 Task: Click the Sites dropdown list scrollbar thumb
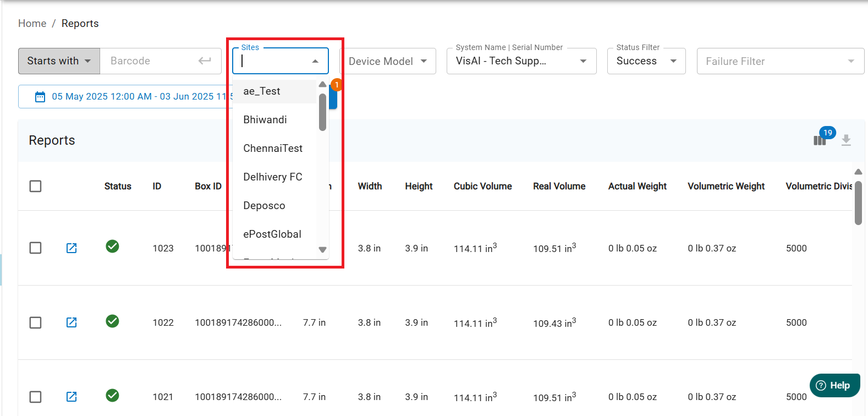tap(323, 112)
